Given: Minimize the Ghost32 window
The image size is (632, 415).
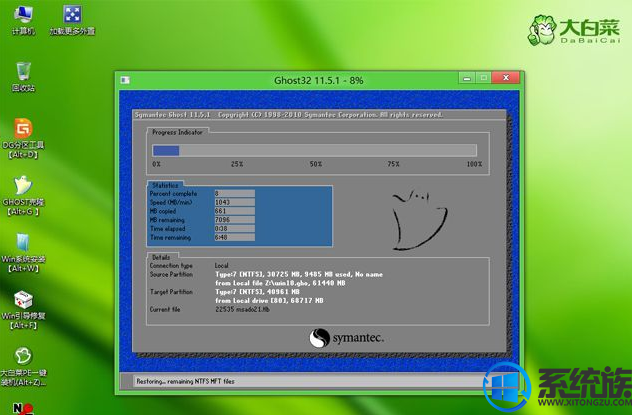Looking at the screenshot, I should coord(467,78).
